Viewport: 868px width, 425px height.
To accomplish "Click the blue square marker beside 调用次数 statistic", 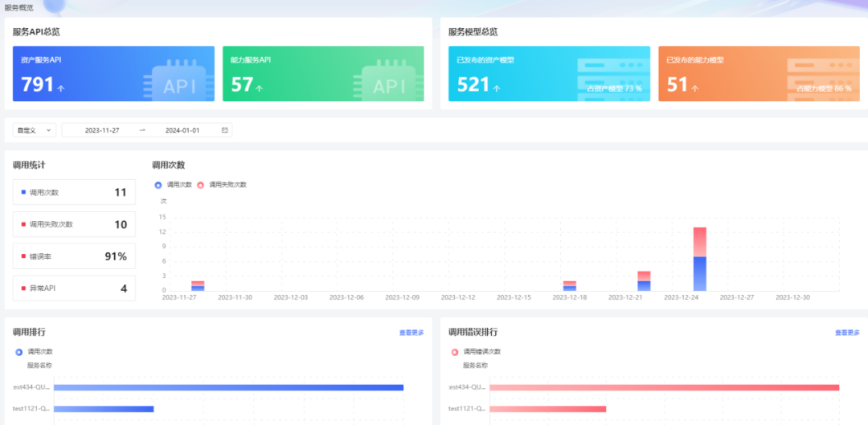I will (23, 192).
